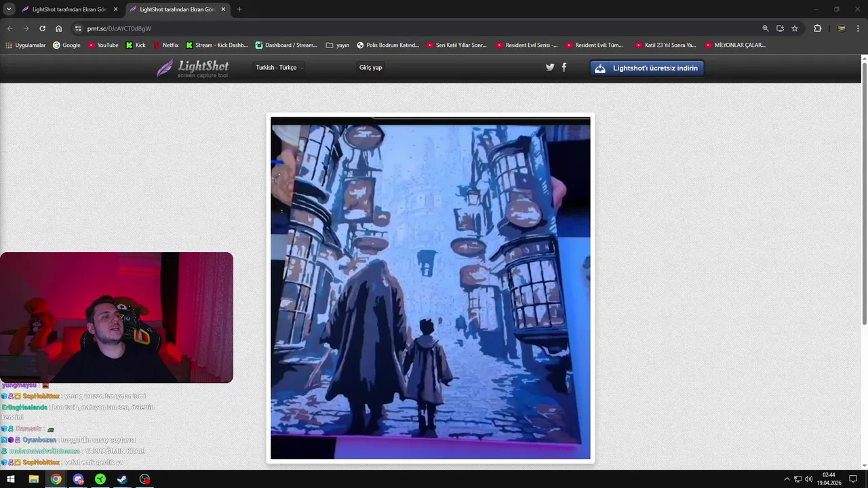Click the Giriş yap login link

370,68
